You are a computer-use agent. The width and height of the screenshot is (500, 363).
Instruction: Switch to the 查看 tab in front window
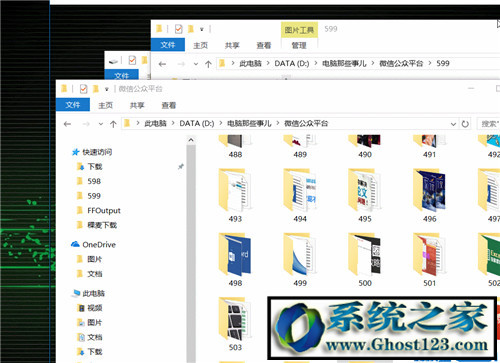click(169, 105)
